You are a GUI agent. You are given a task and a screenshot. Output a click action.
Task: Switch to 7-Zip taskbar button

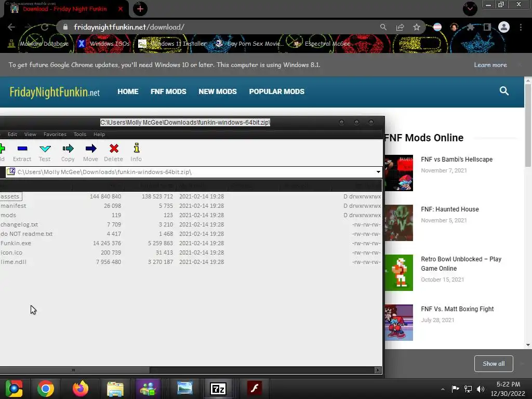(x=218, y=389)
